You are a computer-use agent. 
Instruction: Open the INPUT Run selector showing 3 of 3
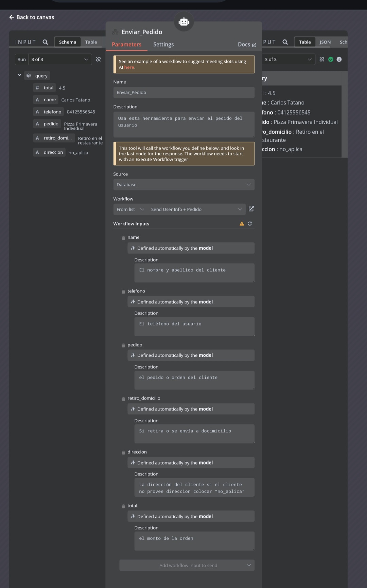click(x=60, y=59)
